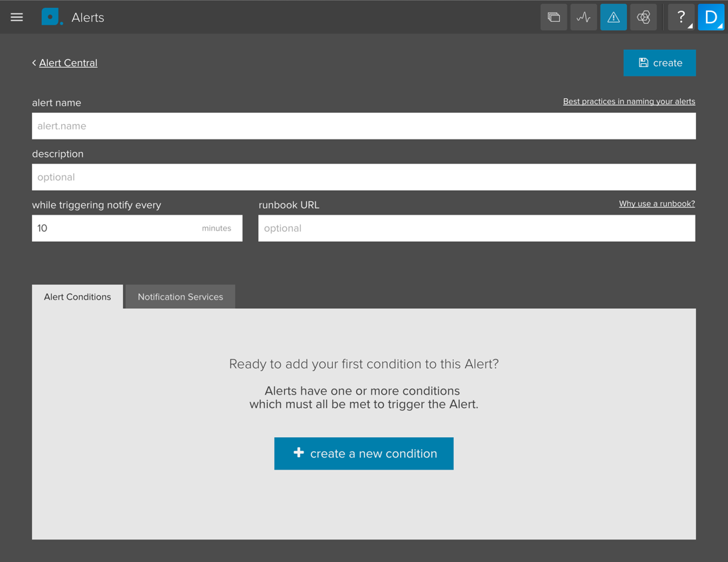Switch to the Notification Services tab
This screenshot has width=728, height=562.
tap(180, 297)
